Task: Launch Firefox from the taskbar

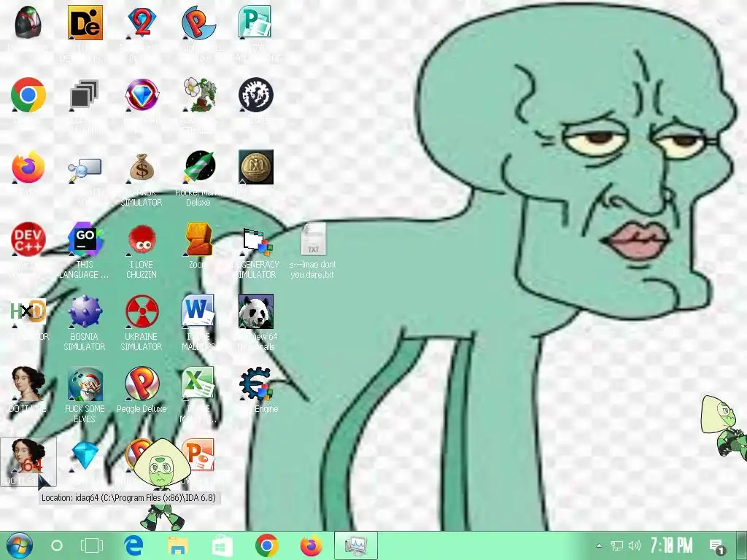Action: coord(311,545)
